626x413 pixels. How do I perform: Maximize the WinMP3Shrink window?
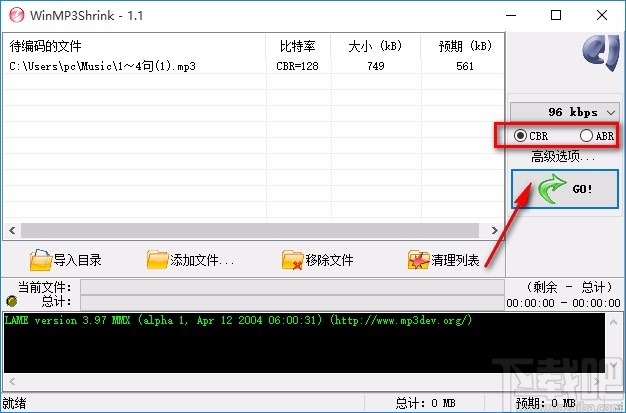[556, 16]
